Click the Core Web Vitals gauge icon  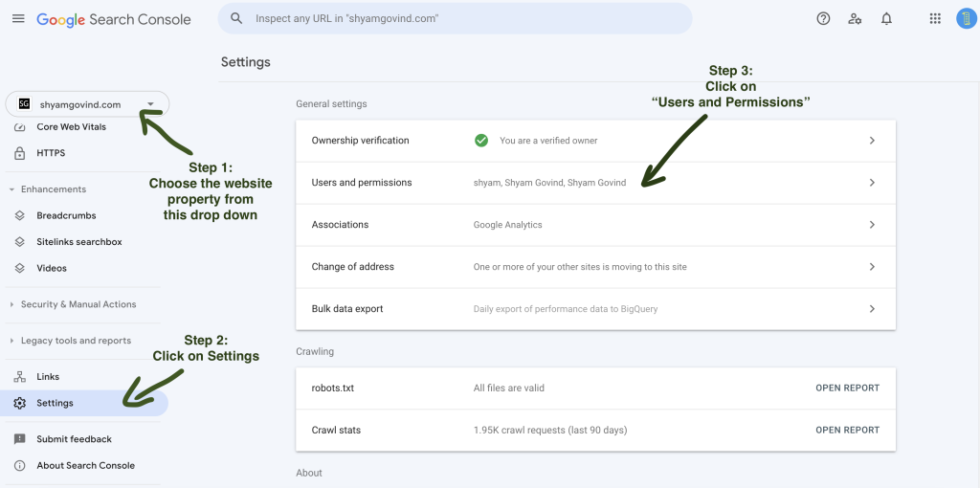19,127
